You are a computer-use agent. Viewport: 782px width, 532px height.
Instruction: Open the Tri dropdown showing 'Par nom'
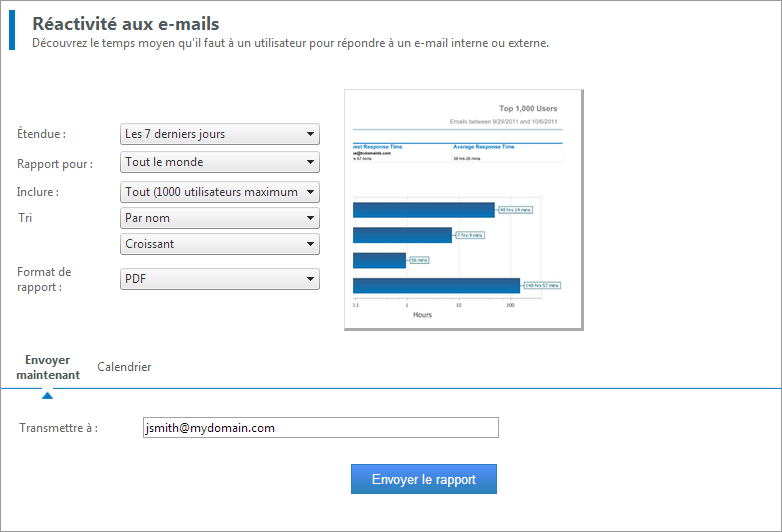tap(219, 218)
